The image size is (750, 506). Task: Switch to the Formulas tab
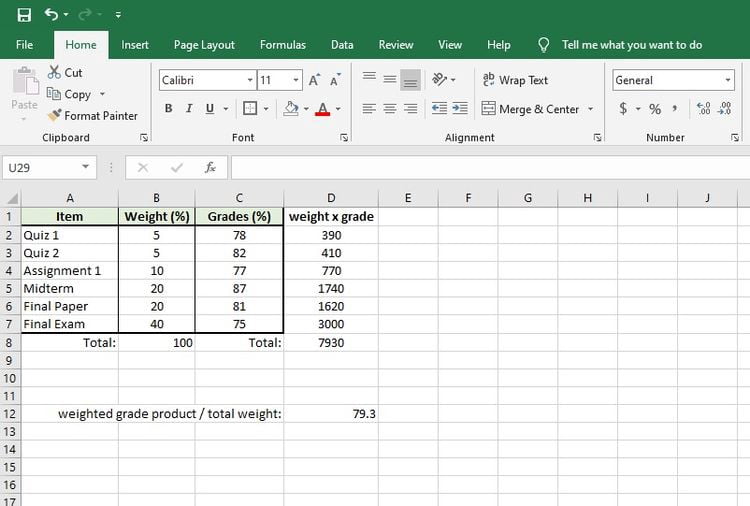(283, 45)
